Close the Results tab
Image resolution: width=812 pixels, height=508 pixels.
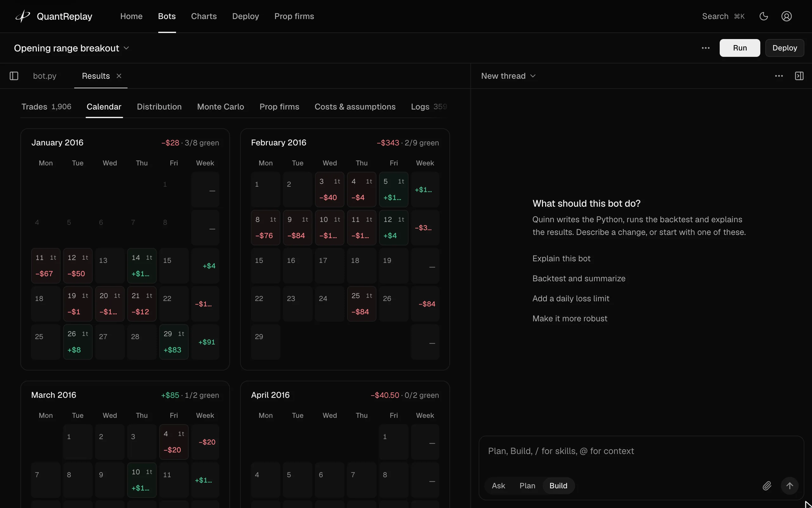(119, 76)
